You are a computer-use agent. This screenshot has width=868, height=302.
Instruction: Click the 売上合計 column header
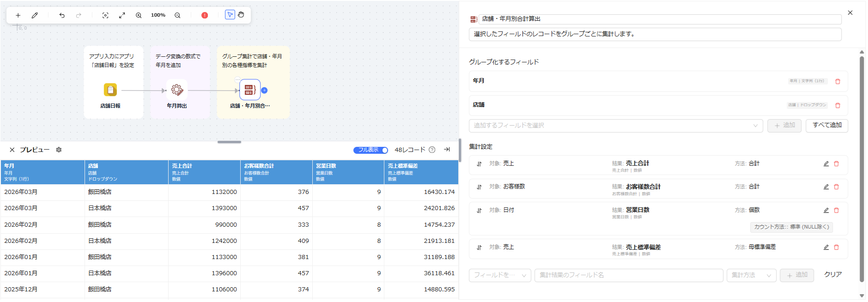coord(204,172)
